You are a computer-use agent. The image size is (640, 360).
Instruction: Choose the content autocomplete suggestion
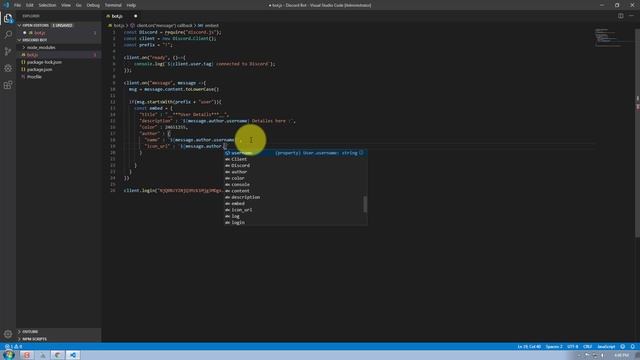pos(295,191)
